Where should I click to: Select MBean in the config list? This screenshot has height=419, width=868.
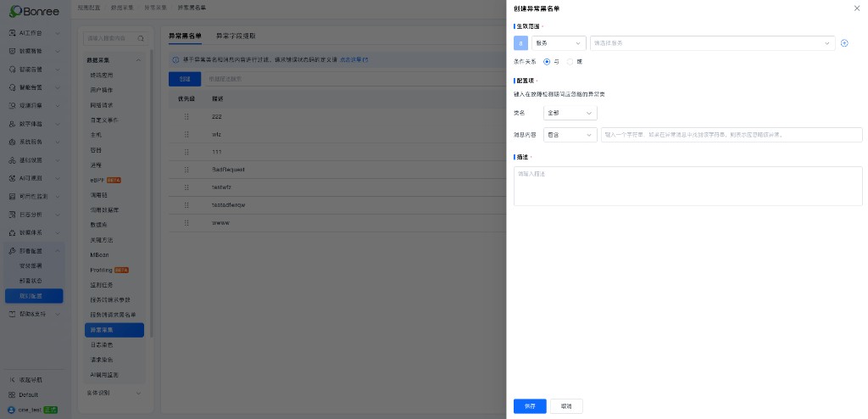pos(114,255)
